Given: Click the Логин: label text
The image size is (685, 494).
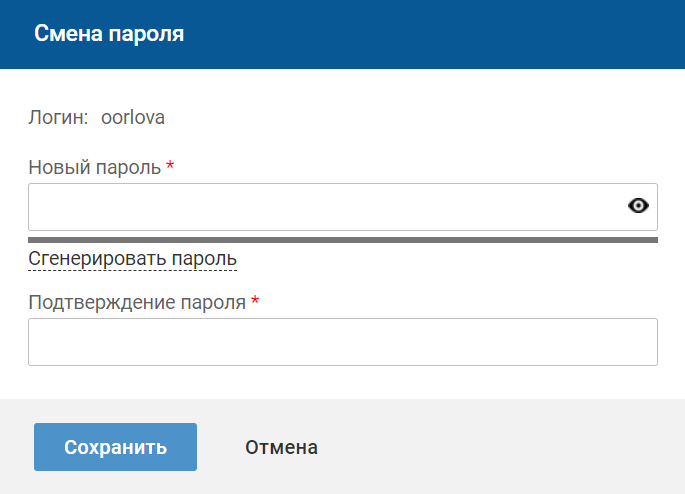Looking at the screenshot, I should click(x=59, y=117).
